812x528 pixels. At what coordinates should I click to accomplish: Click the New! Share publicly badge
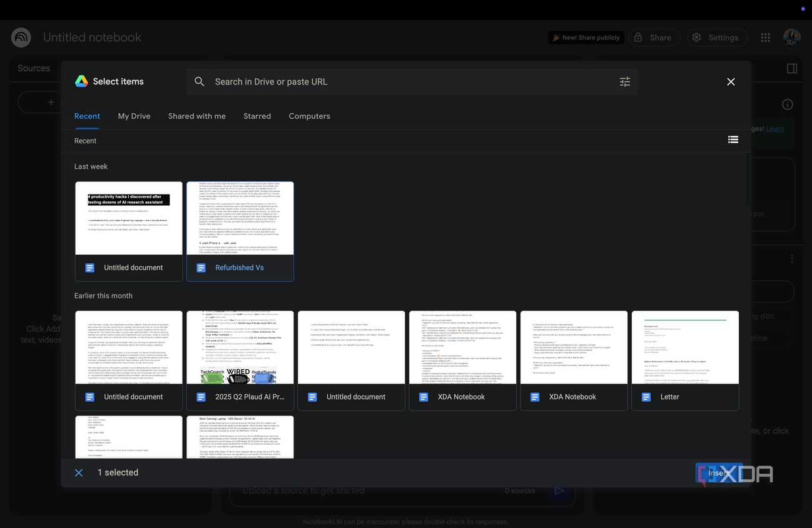(x=586, y=38)
